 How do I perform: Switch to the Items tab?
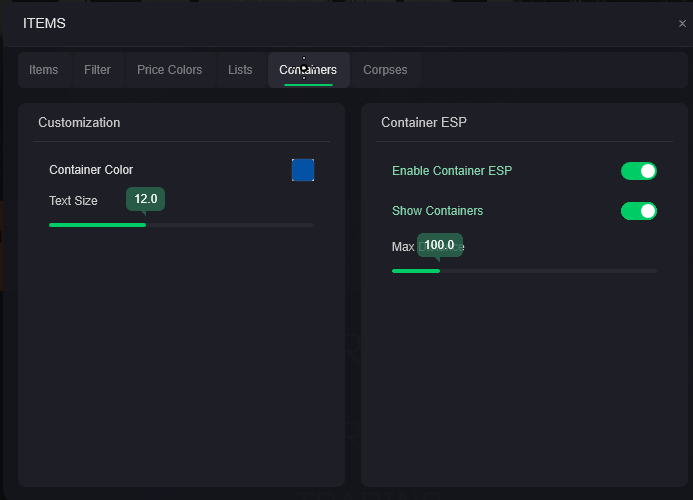pyautogui.click(x=43, y=70)
